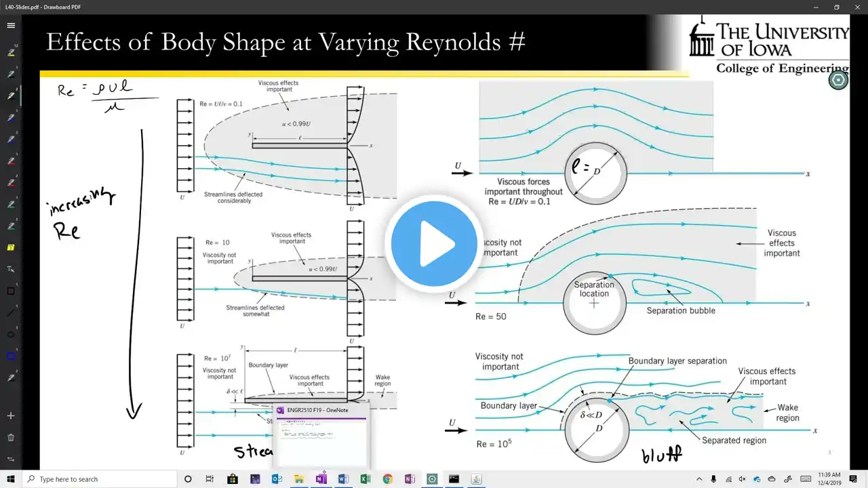Open the Windows Start menu
The image size is (868, 488).
pyautogui.click(x=12, y=479)
